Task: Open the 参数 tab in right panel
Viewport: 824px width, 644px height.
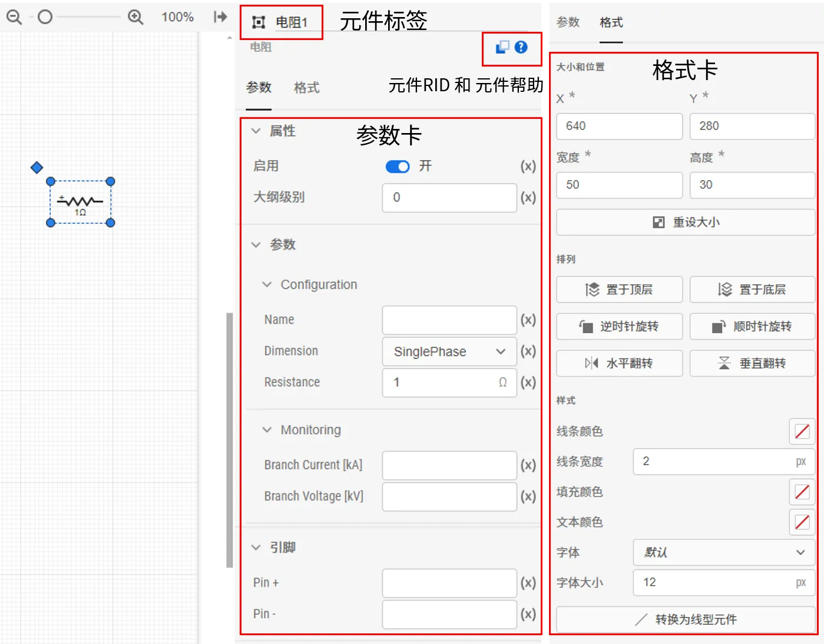Action: click(x=568, y=22)
